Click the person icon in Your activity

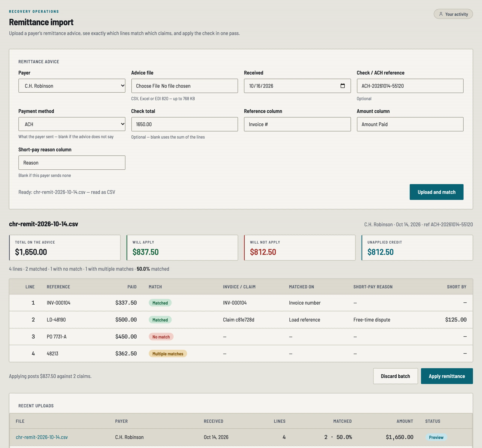point(441,14)
